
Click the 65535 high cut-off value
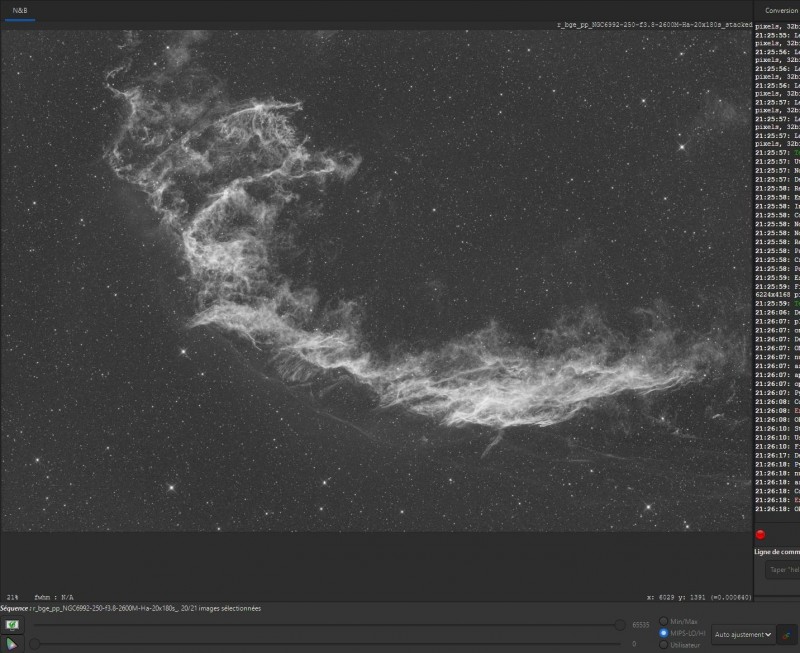coord(641,625)
